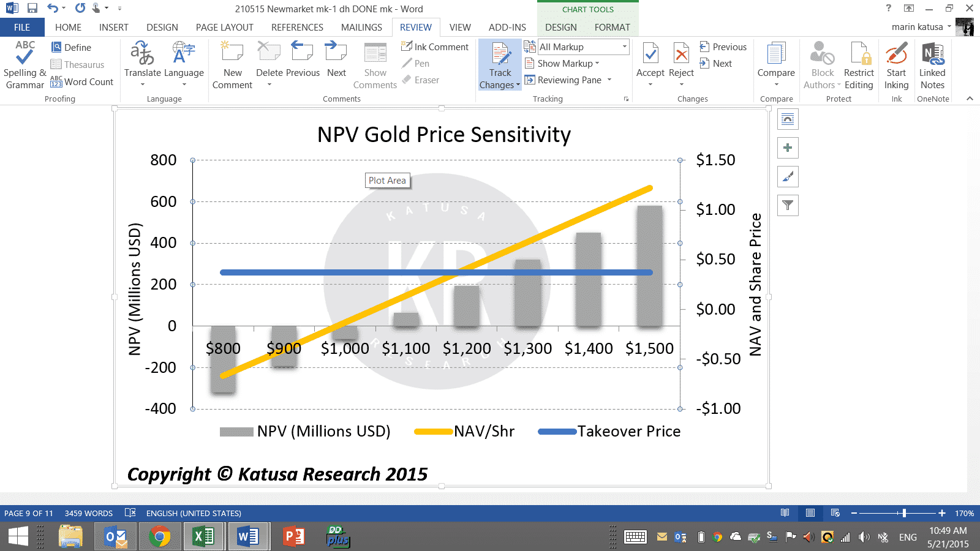Screen dimensions: 980x551
Task: Open Spelling & Grammar check
Action: click(24, 64)
